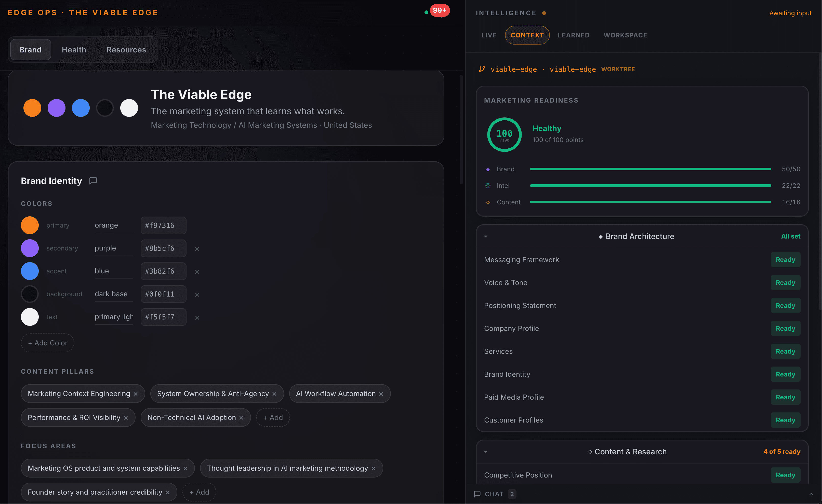
Task: Click the Brand Identity comment icon
Action: pyautogui.click(x=93, y=181)
